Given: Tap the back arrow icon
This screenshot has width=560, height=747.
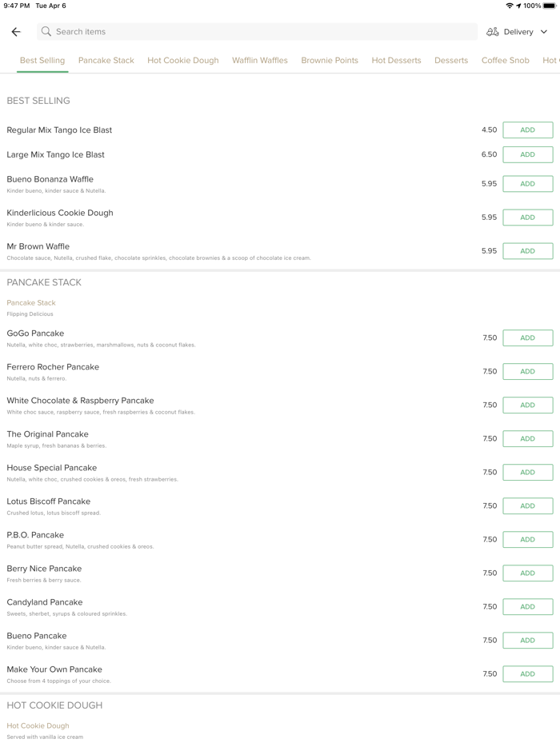Looking at the screenshot, I should click(x=16, y=32).
